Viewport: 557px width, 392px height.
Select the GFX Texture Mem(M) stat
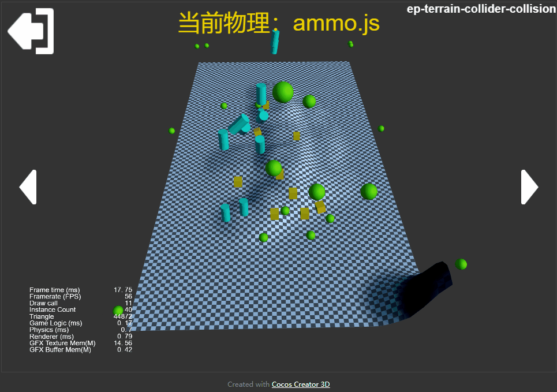click(81, 343)
